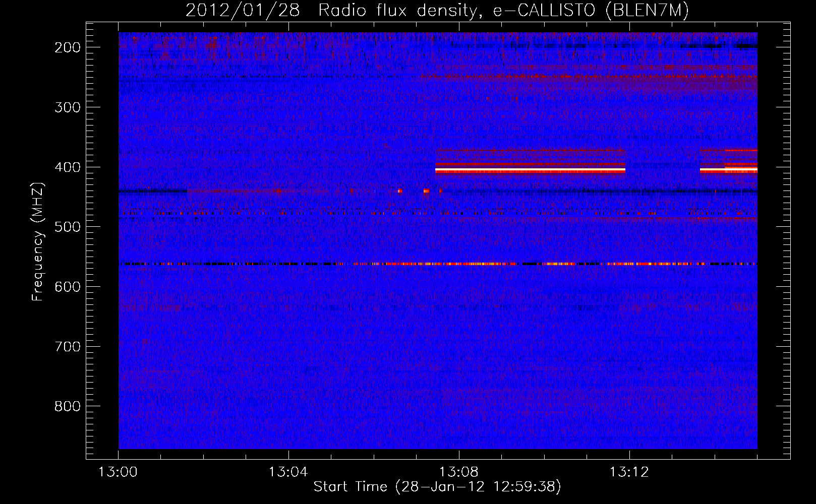816x504 pixels.
Task: Click the 13:04 time tick label
Action: click(288, 472)
